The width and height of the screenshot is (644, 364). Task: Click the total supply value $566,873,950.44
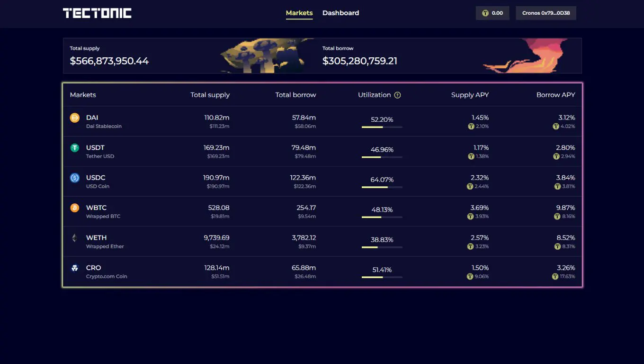[109, 61]
